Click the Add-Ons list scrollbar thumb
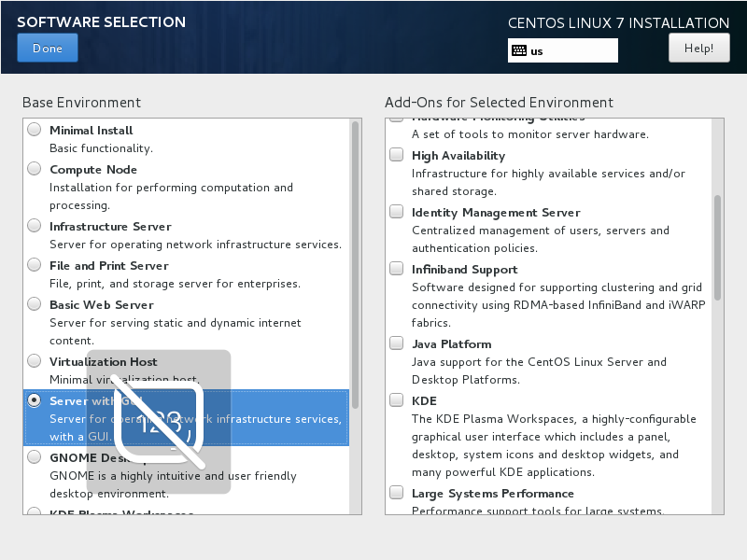Screen dimensions: 747x560 718,247
